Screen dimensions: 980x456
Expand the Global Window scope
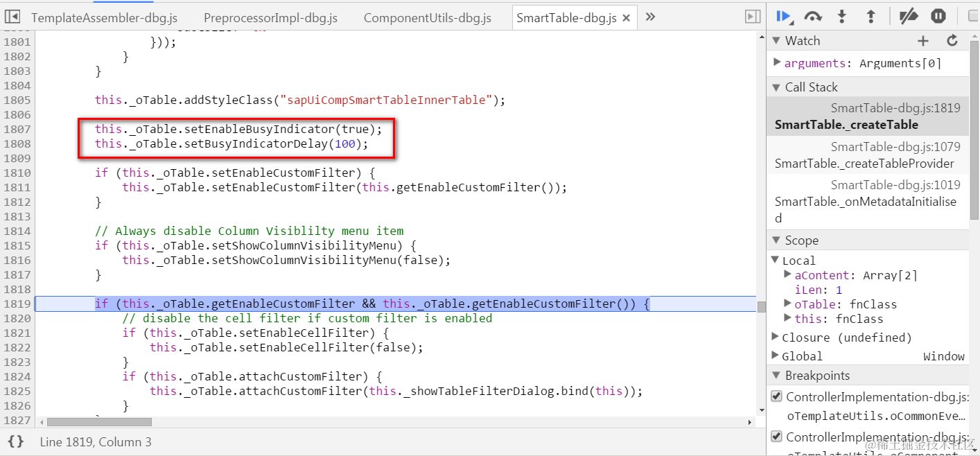(776, 356)
